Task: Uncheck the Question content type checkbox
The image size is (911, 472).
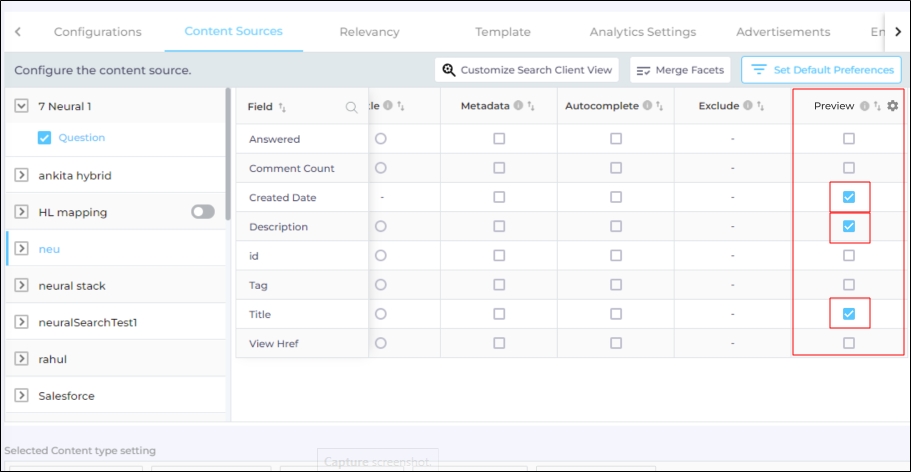Action: click(44, 138)
